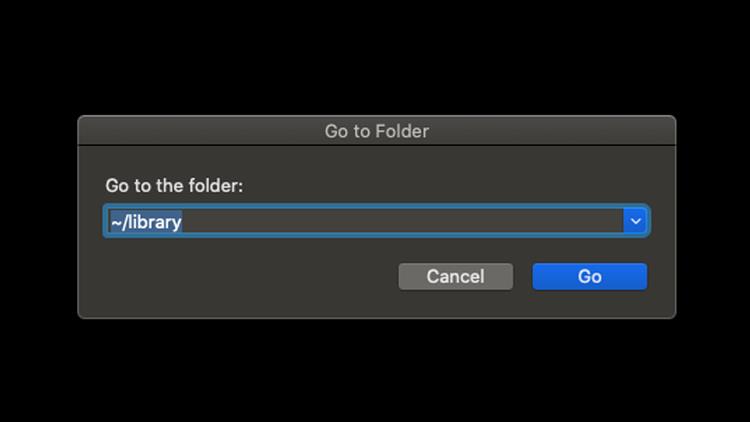Open recent folders list via blue chevron
This screenshot has width=750, height=422.
(635, 221)
